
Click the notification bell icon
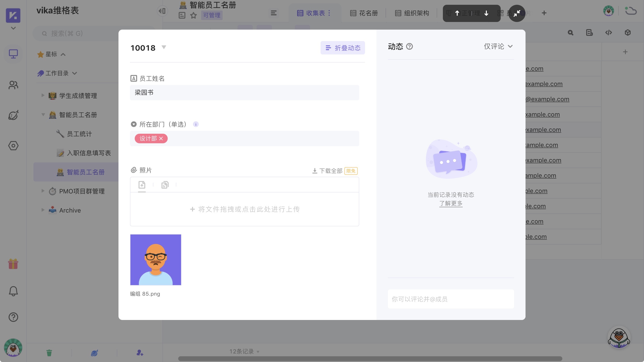[13, 291]
